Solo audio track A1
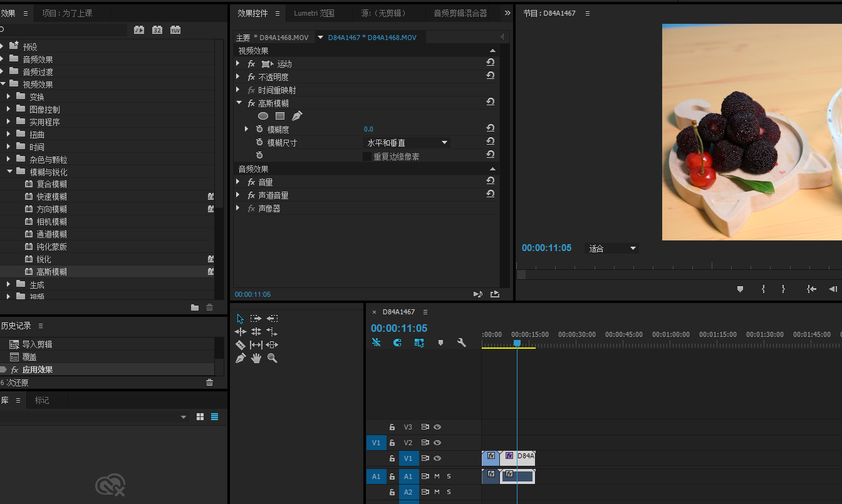842x504 pixels. [449, 476]
